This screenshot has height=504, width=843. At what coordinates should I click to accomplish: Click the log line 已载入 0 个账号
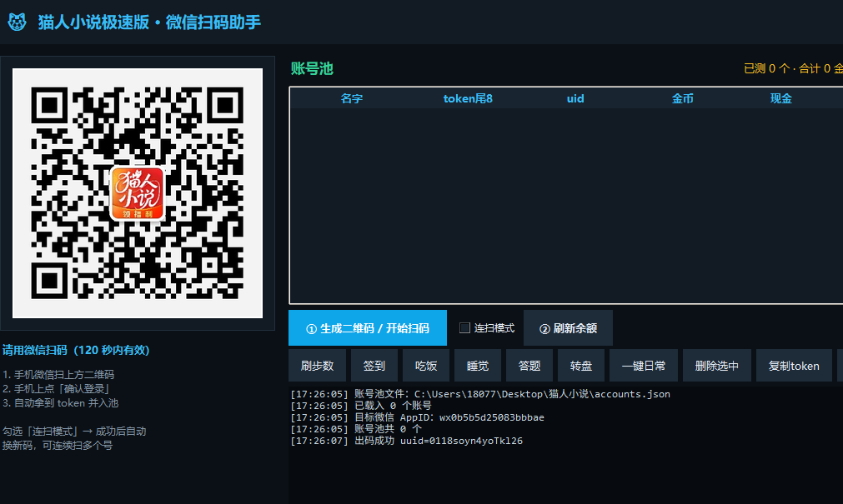point(361,406)
